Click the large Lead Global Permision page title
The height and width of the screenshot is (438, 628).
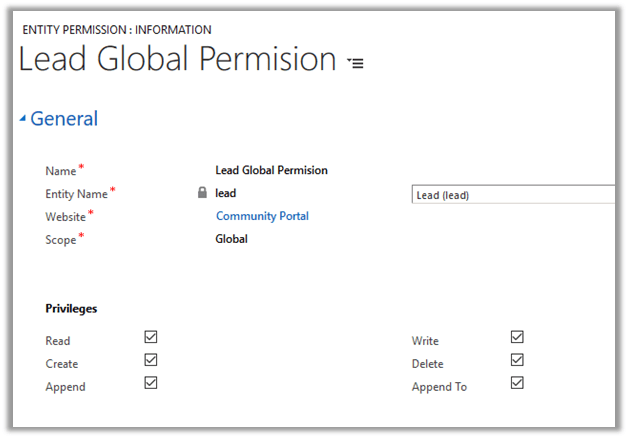point(177,60)
